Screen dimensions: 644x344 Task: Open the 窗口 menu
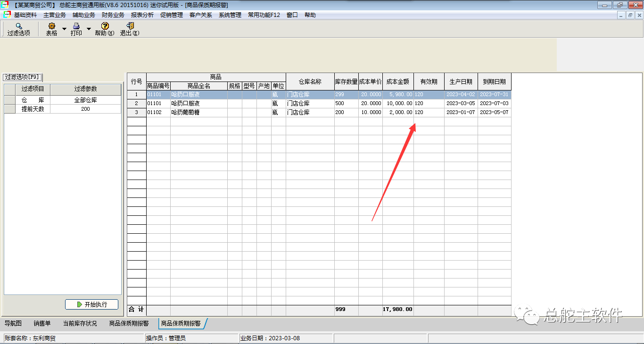point(292,15)
